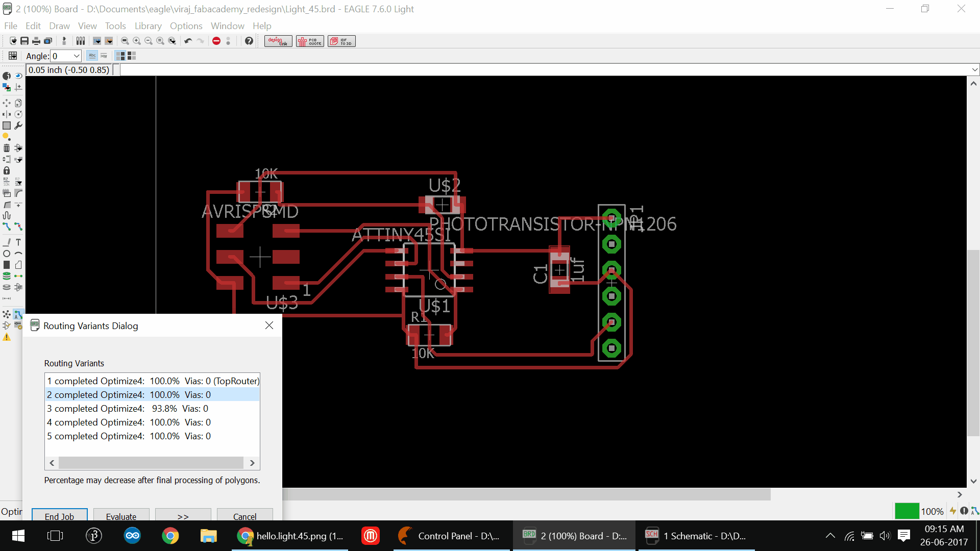
Task: Select the Autorouter tool
Action: [x=18, y=314]
